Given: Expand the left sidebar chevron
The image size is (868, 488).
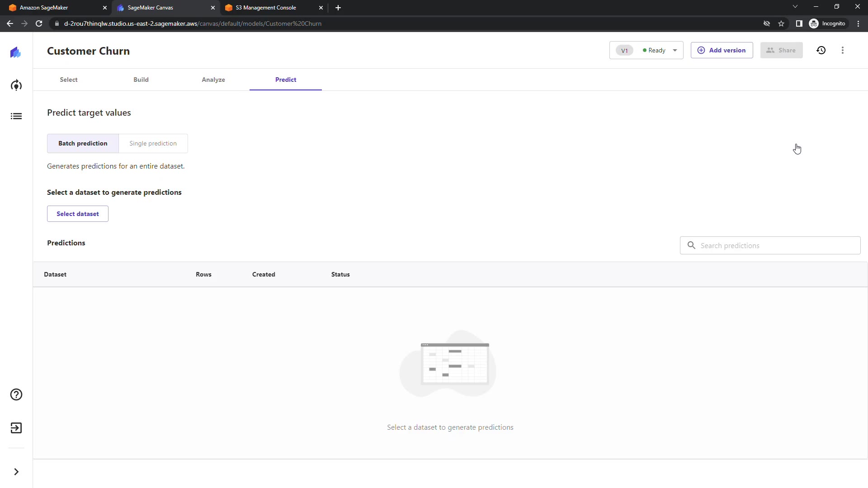Looking at the screenshot, I should (x=16, y=472).
